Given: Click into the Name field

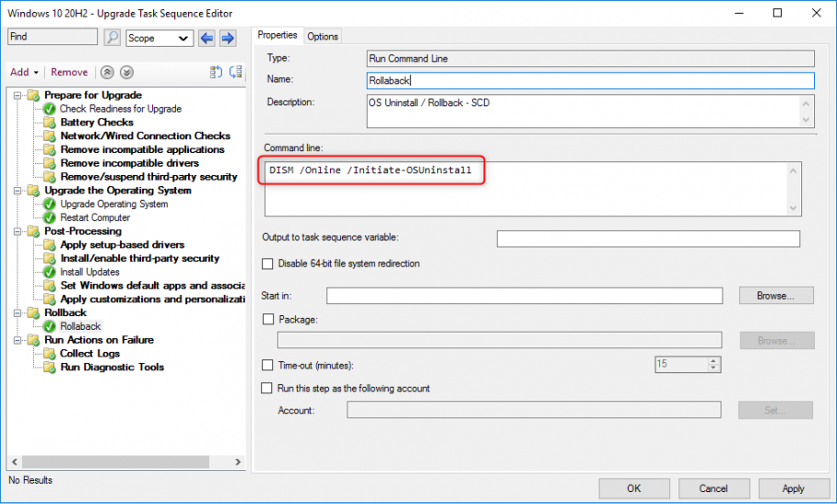Looking at the screenshot, I should (x=590, y=81).
